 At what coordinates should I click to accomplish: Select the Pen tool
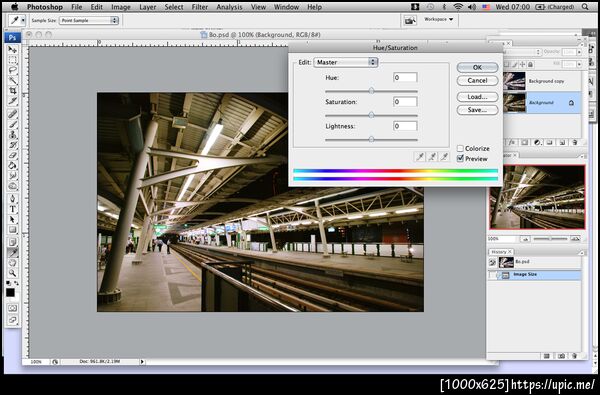[13, 199]
